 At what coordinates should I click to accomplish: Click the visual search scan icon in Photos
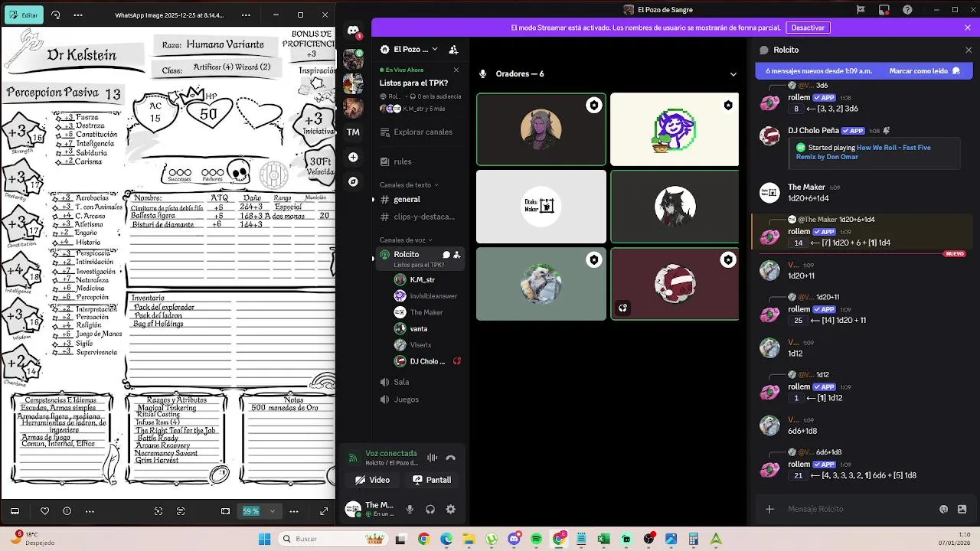click(158, 510)
